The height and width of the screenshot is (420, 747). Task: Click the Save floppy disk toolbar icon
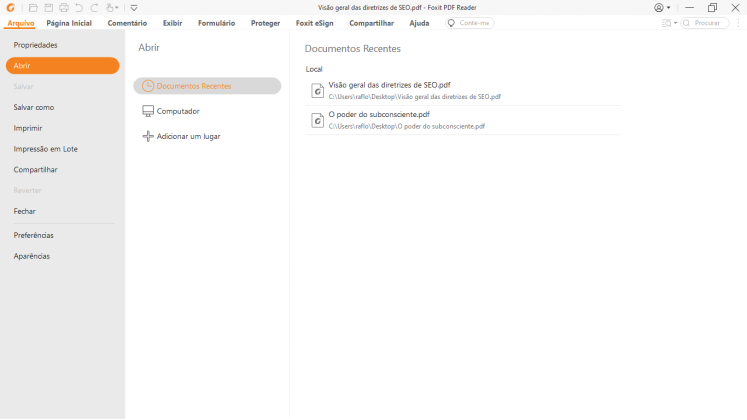tap(49, 8)
